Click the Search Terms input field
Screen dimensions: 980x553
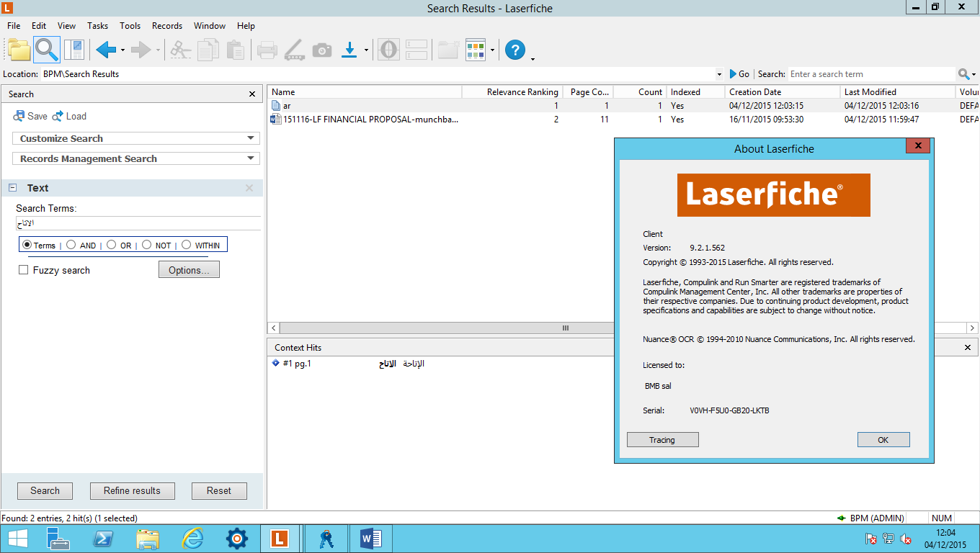138,223
